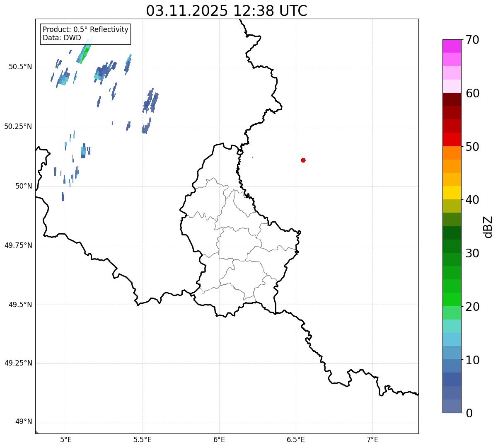498x448 pixels.
Task: Click the magenta top colorbar segment
Action: [x=452, y=46]
